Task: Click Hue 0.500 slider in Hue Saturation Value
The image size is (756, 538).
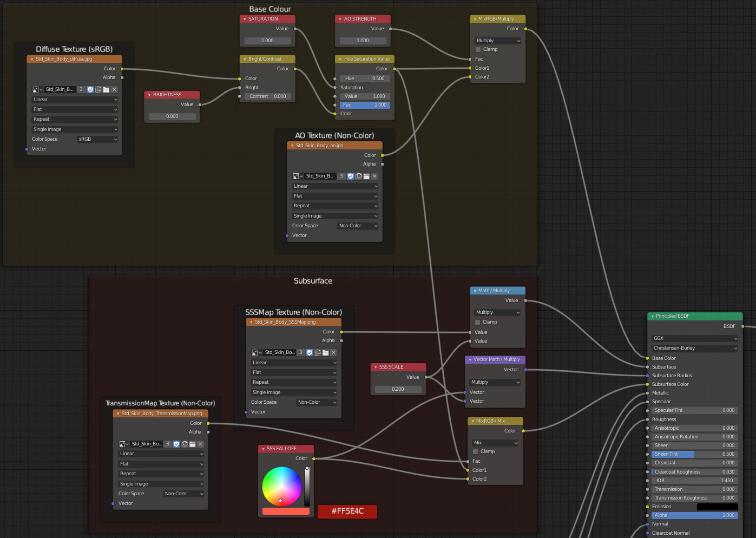Action: coord(365,78)
